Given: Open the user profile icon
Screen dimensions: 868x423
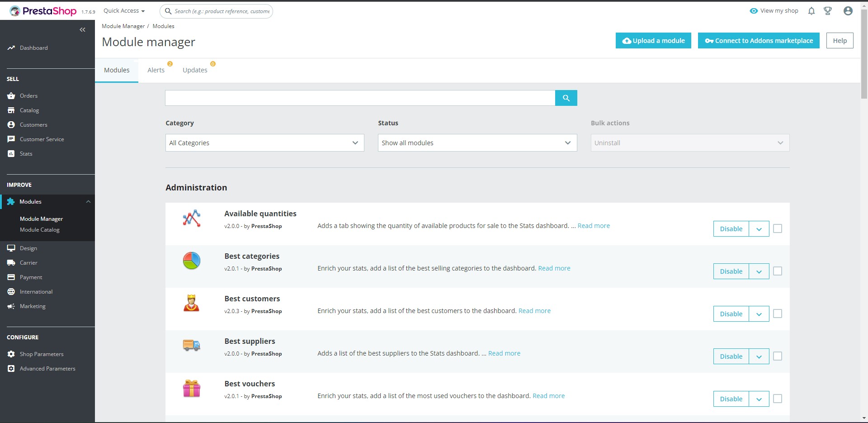Looking at the screenshot, I should pyautogui.click(x=848, y=11).
